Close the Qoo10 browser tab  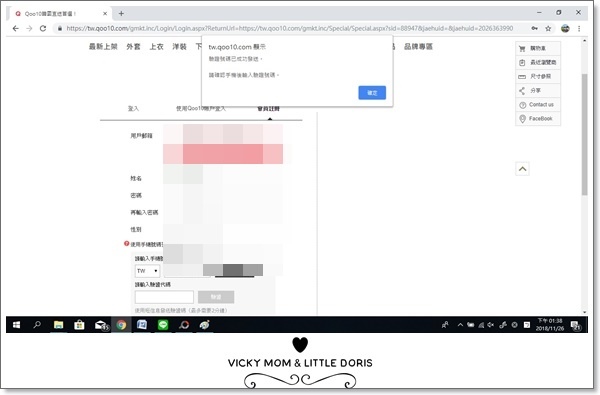click(105, 13)
